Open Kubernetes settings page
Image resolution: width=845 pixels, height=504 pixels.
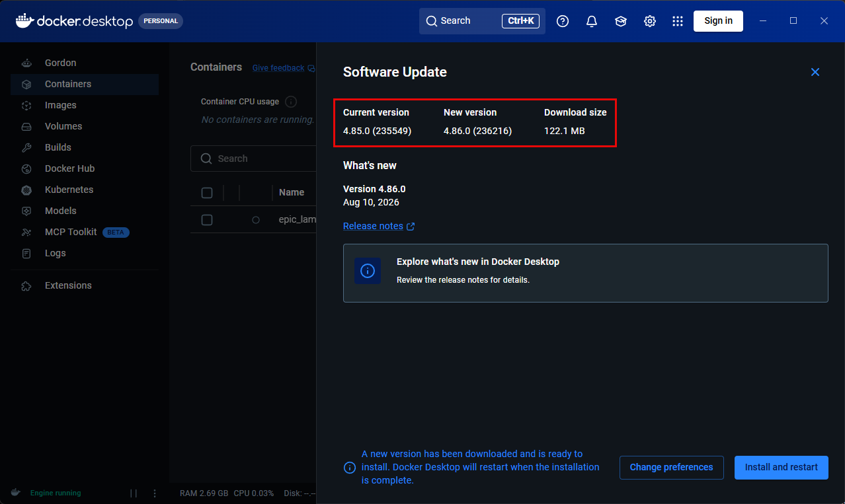(x=85, y=190)
